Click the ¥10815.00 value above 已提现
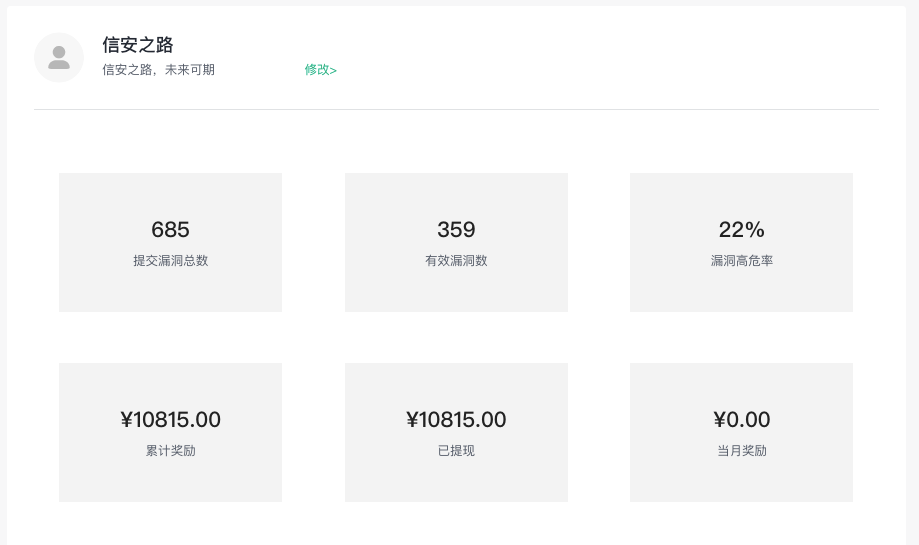919x545 pixels. [456, 420]
